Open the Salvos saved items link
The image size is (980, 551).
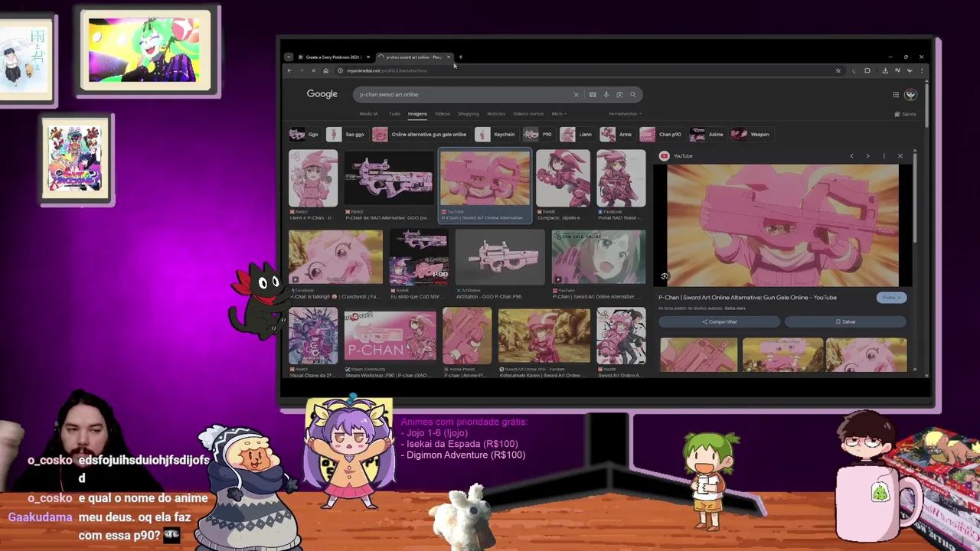pos(905,114)
